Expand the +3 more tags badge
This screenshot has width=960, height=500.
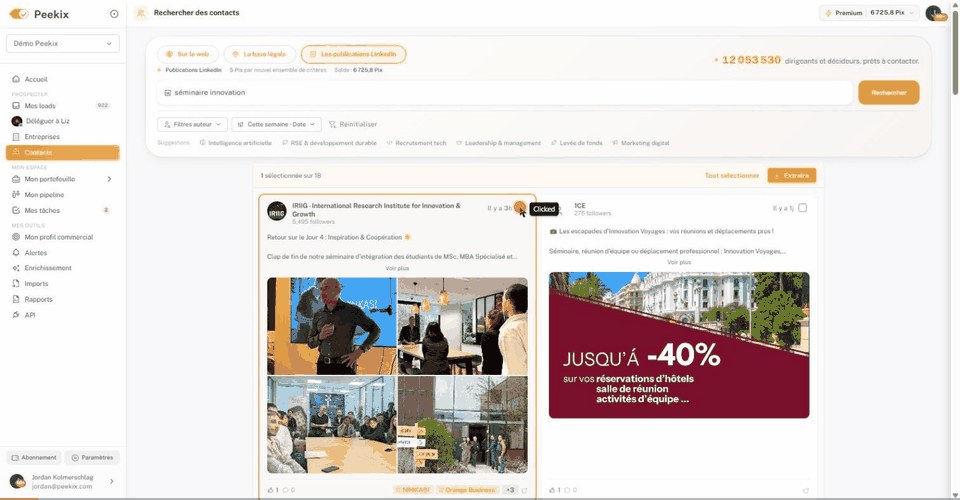coord(510,490)
